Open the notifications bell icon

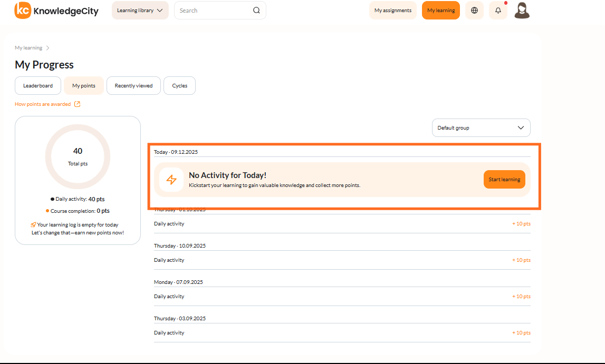(x=498, y=11)
